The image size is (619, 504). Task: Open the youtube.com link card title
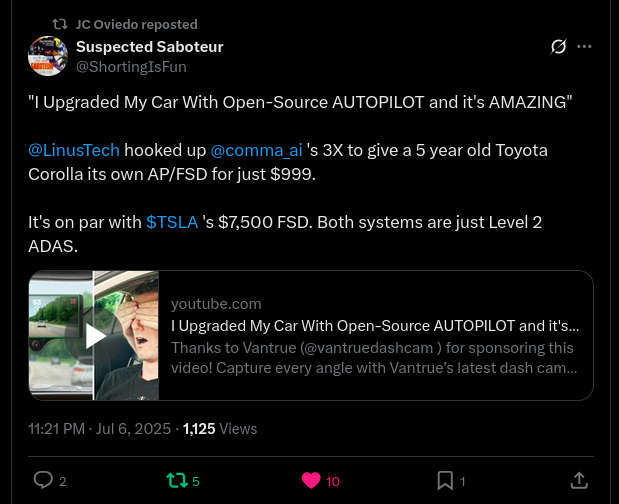coord(375,326)
